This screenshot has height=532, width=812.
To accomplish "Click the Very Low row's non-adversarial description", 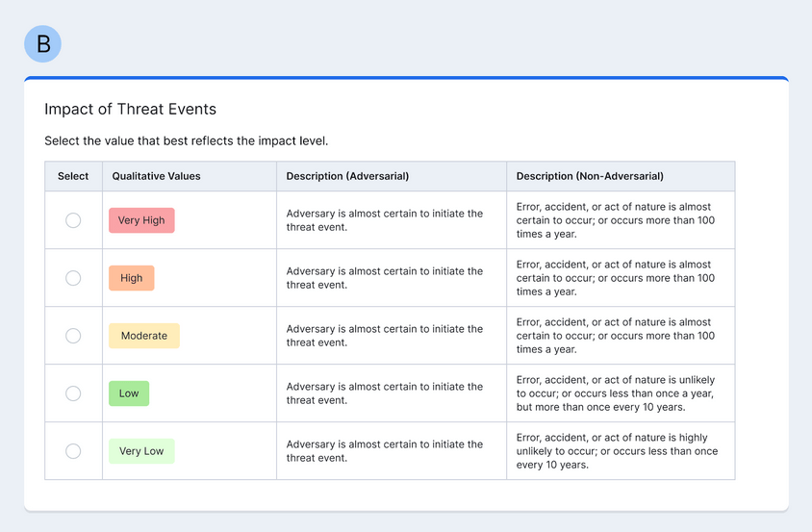I will coord(617,451).
